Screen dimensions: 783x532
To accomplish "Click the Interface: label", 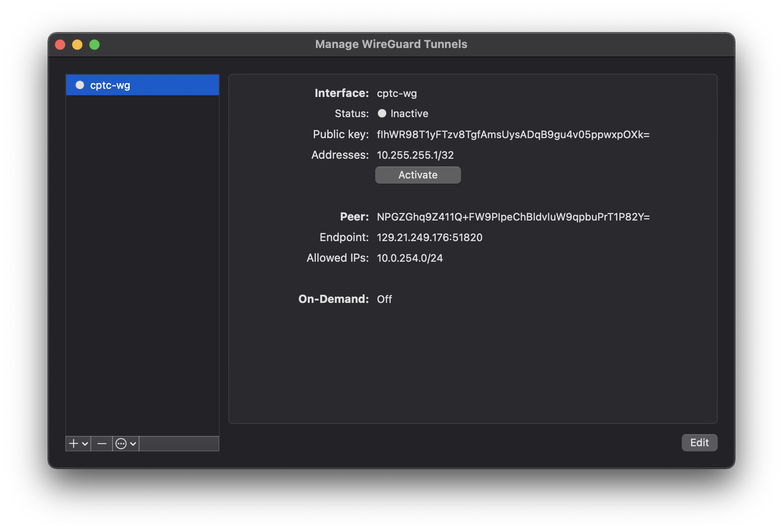I will (342, 93).
